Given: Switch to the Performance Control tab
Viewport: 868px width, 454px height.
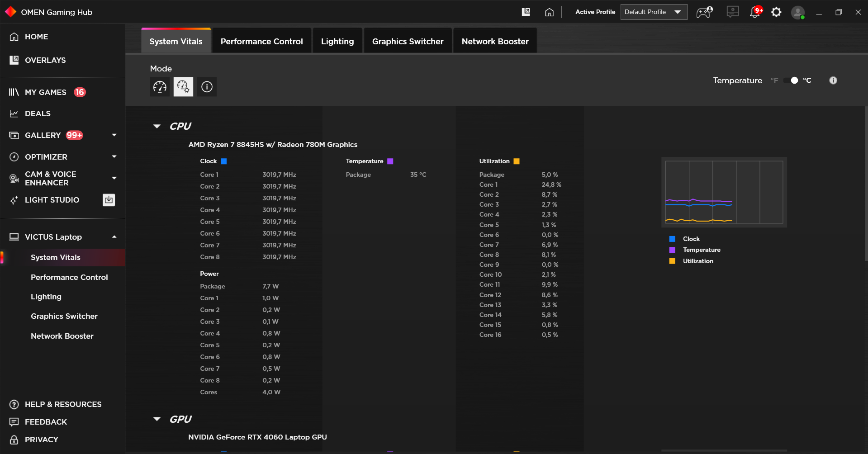Looking at the screenshot, I should pyautogui.click(x=261, y=41).
